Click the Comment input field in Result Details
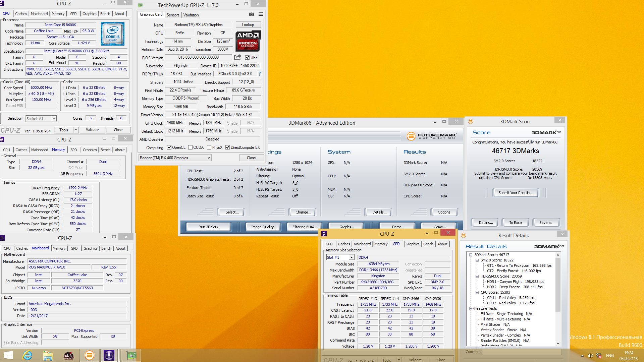This screenshot has width=644, height=362. click(522, 352)
